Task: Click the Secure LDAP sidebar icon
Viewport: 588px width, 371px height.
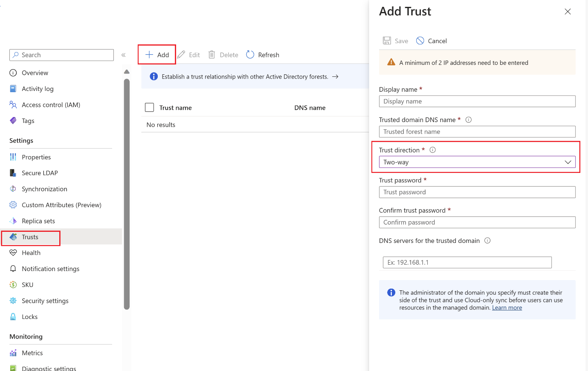Action: click(x=13, y=173)
